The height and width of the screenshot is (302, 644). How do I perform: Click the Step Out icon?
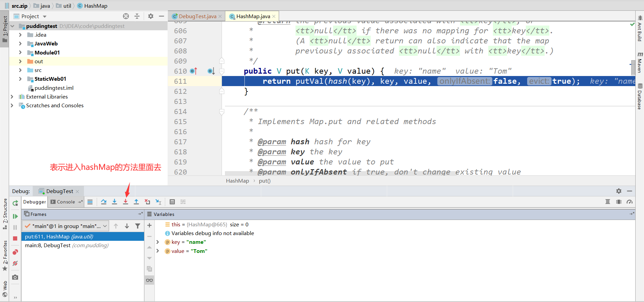tap(136, 202)
